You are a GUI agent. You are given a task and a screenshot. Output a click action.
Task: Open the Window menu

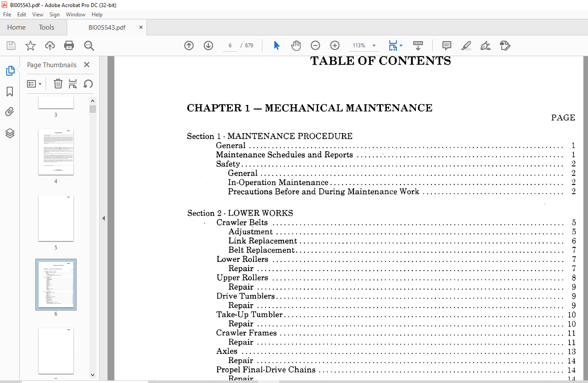[x=76, y=15]
